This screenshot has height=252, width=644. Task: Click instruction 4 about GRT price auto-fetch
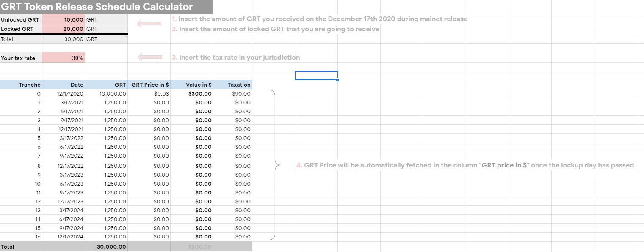point(465,165)
